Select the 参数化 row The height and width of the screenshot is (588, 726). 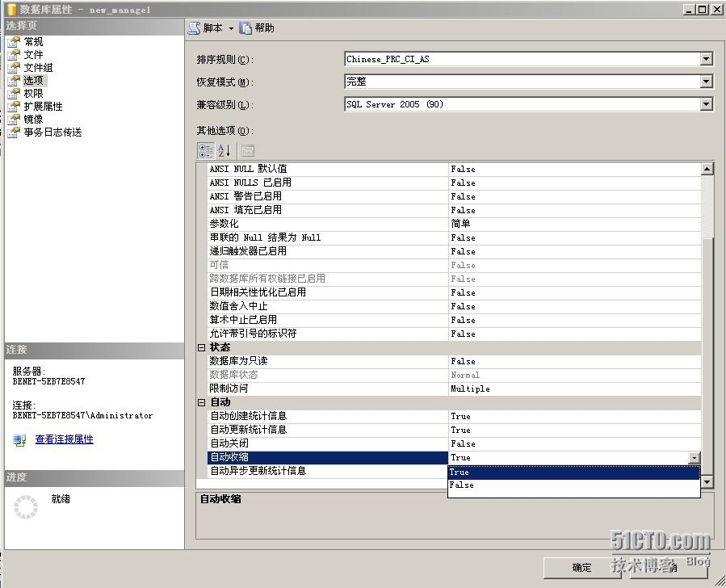[454, 224]
